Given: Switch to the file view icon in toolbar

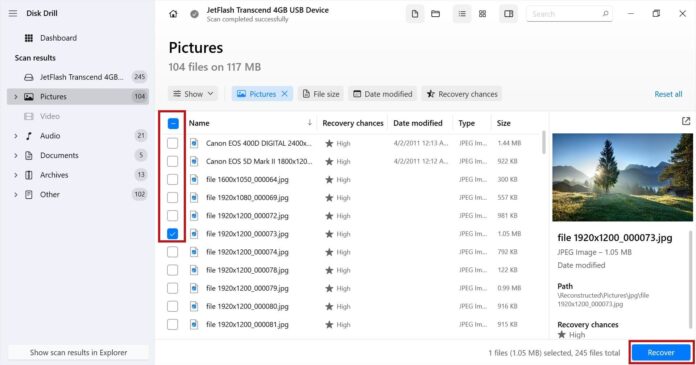Looking at the screenshot, I should pos(415,14).
